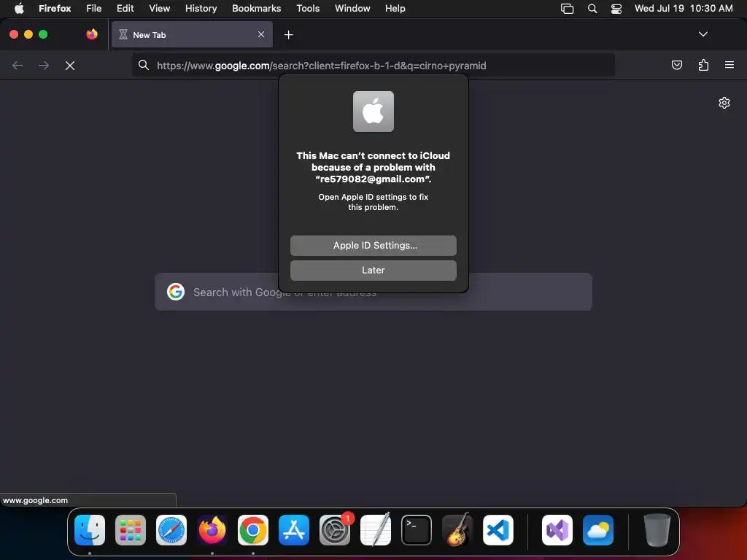This screenshot has height=560, width=747.
Task: Open a new tab with the plus button
Action: click(288, 35)
